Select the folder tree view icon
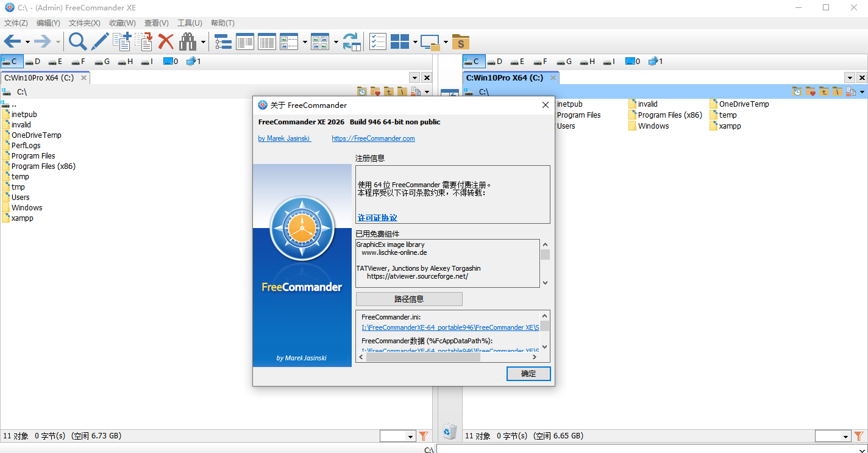The height and width of the screenshot is (453, 868). (x=222, y=41)
